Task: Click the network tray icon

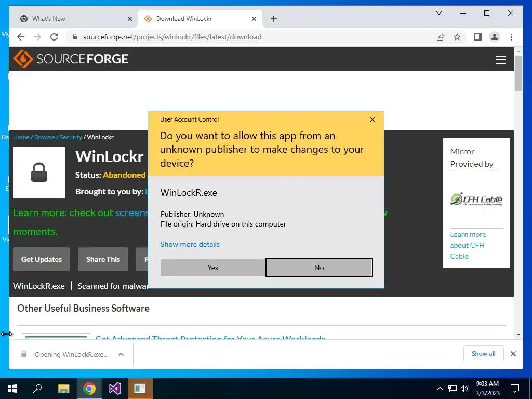Action: pos(453,389)
